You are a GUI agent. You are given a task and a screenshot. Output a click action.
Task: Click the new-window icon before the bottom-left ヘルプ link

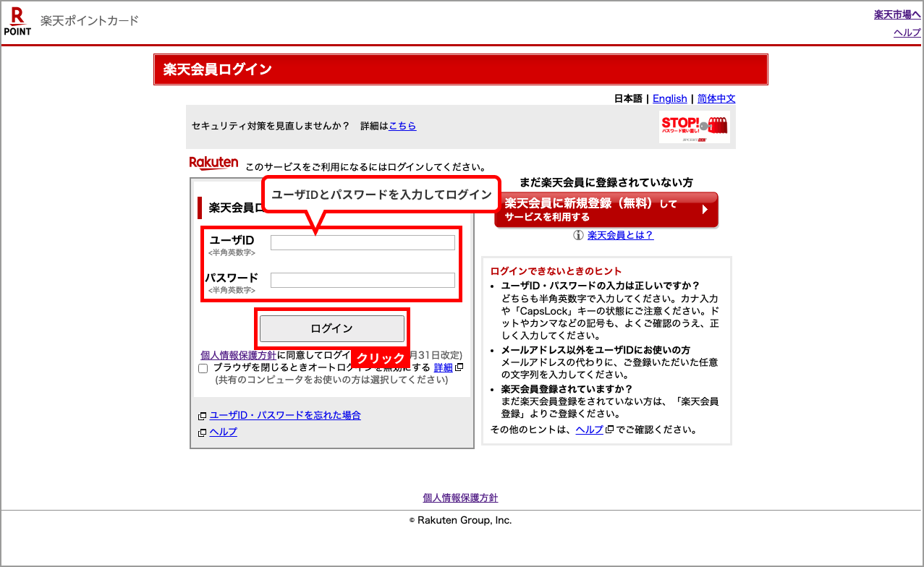point(203,432)
